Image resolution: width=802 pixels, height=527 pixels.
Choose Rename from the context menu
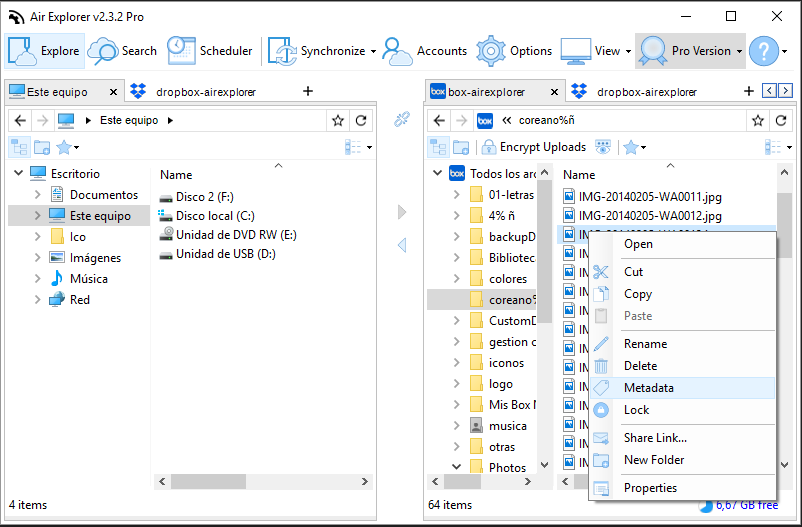tap(682, 344)
